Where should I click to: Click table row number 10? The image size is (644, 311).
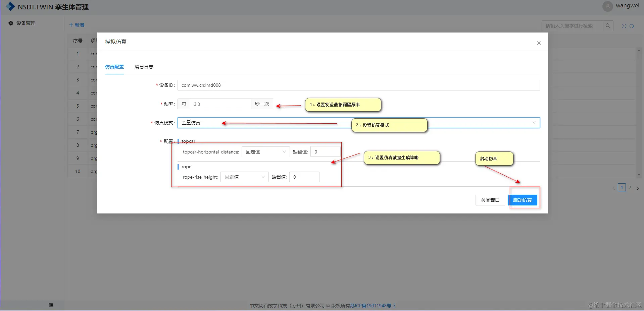coord(78,171)
